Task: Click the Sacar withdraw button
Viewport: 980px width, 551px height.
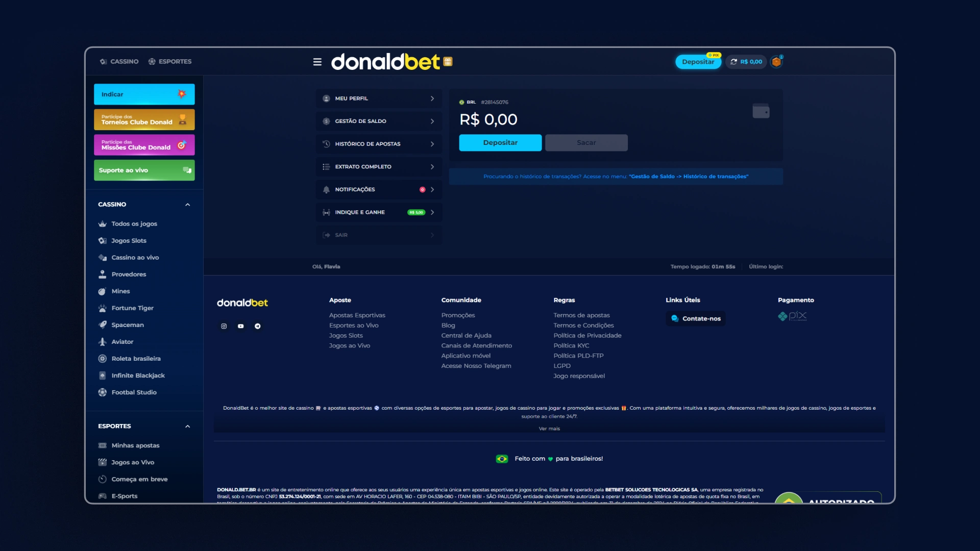Action: point(586,143)
